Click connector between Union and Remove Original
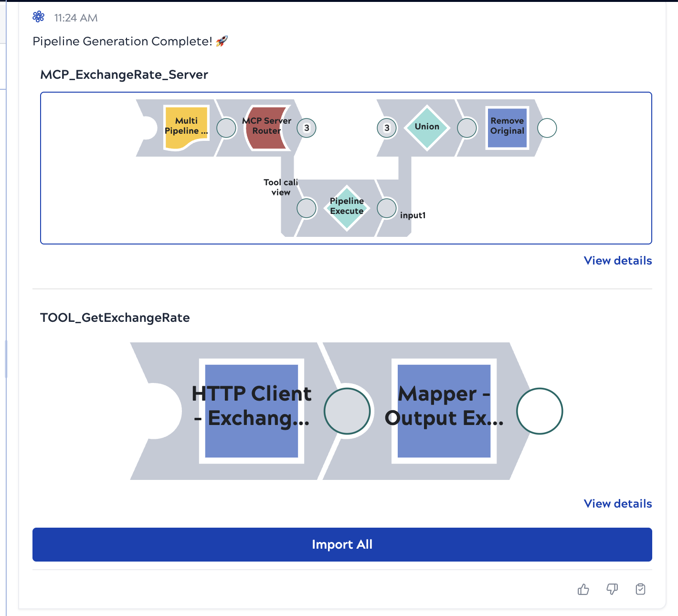The height and width of the screenshot is (616, 678). 467,128
